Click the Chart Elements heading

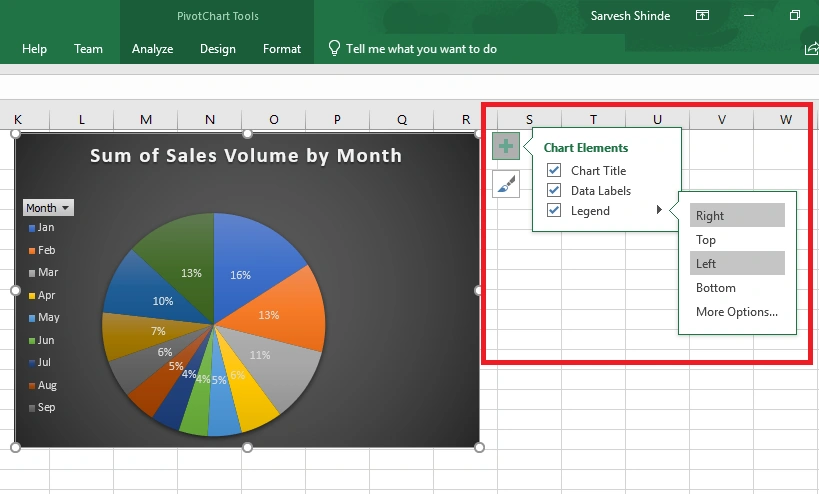coord(586,148)
